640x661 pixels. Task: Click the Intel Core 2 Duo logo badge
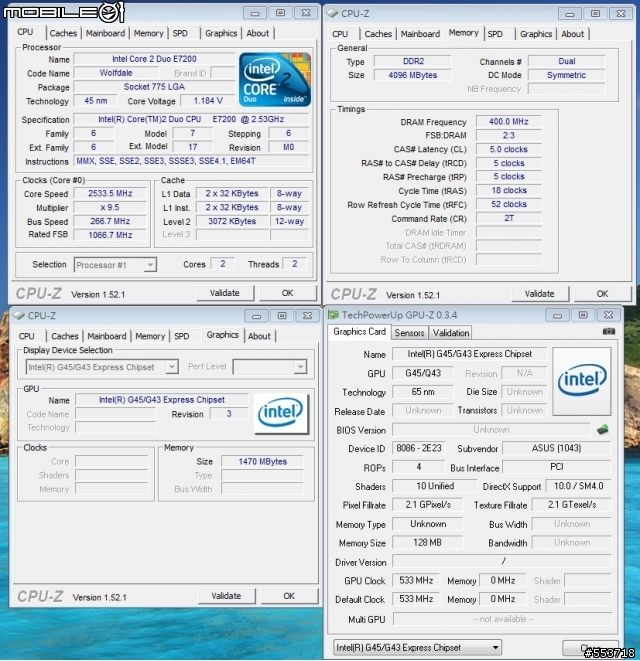pos(275,79)
